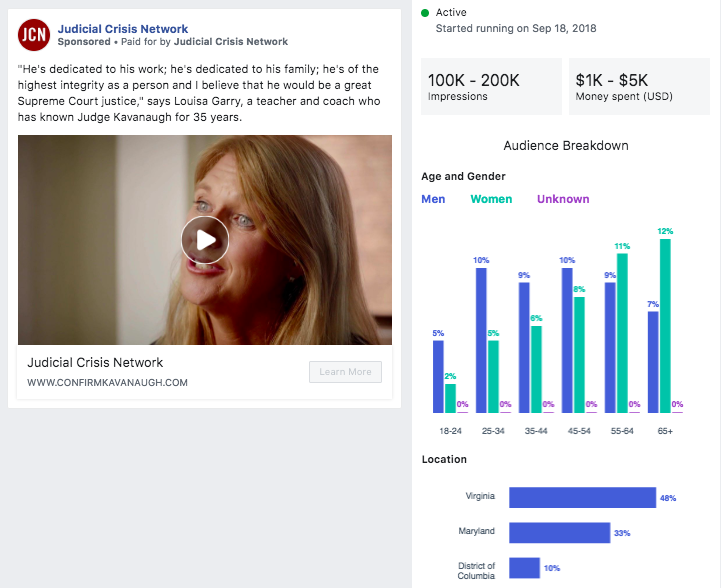Click the 45-54 men 10% bar
This screenshot has width=721, height=588.
(567, 340)
